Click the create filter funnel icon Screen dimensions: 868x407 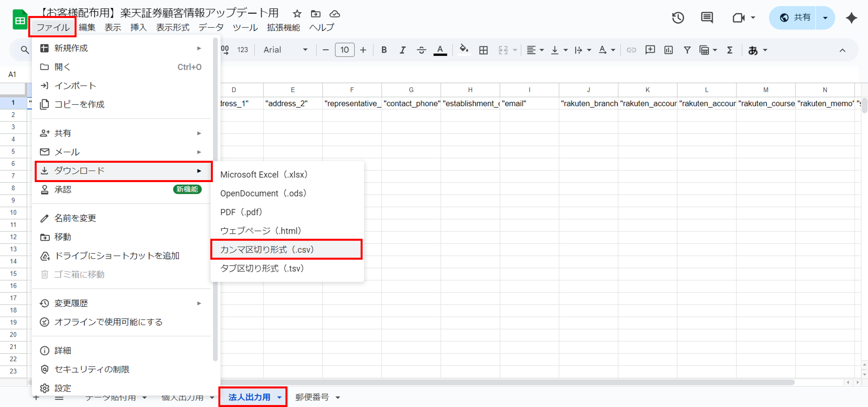pyautogui.click(x=687, y=50)
